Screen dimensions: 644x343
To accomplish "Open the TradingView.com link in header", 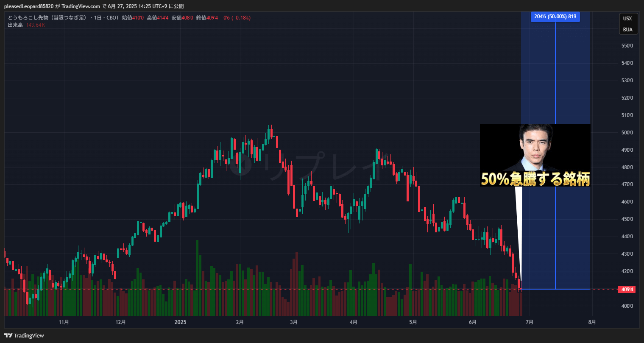I will click(81, 6).
